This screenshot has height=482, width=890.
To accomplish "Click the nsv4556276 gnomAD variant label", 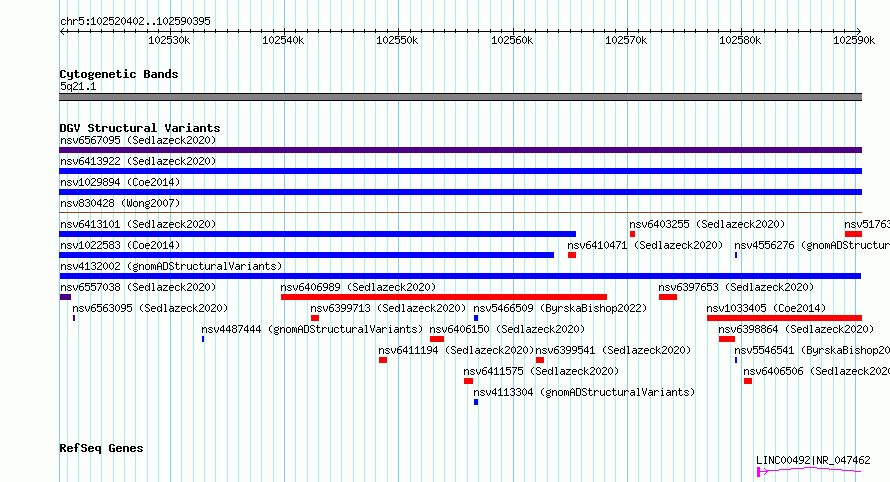I will click(812, 245).
